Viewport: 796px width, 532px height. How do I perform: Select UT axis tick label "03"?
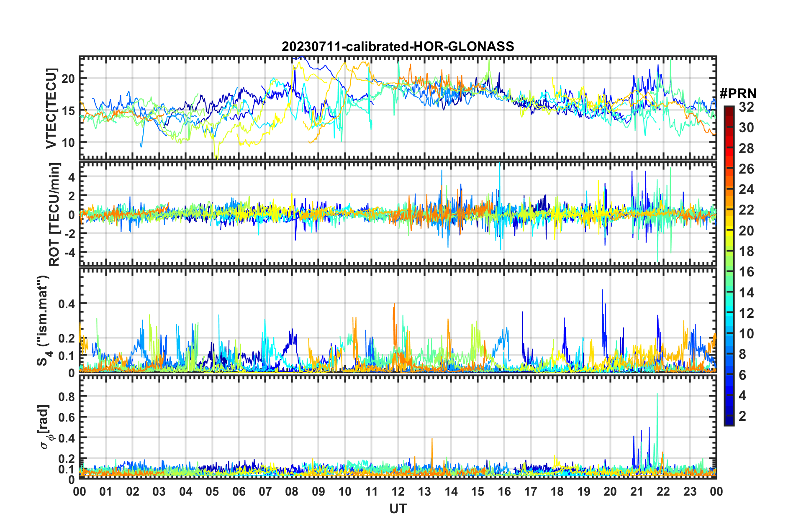pyautogui.click(x=159, y=491)
